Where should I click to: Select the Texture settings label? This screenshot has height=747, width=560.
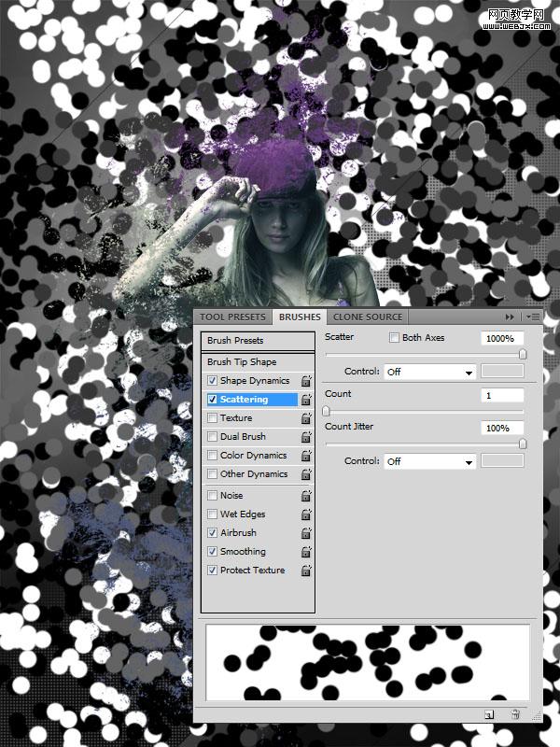coord(236,417)
